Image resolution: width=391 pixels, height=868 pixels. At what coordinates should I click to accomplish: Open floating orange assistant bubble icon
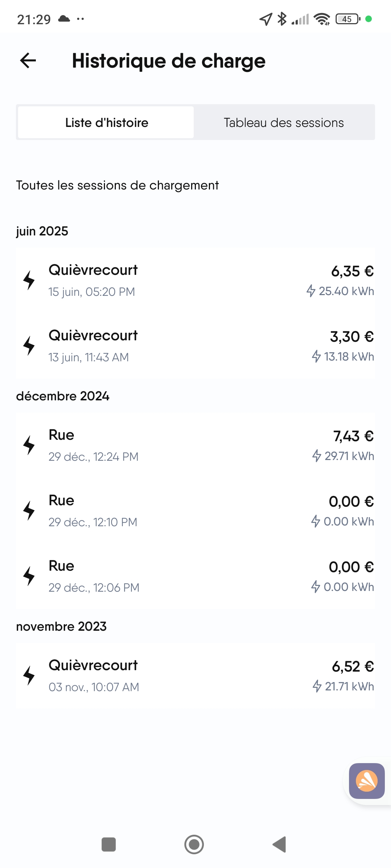tap(366, 781)
